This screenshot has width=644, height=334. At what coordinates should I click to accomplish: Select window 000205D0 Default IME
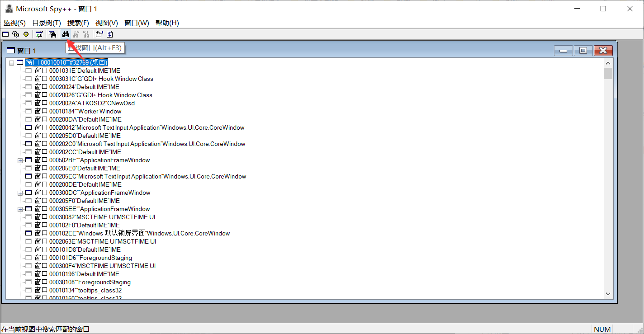pyautogui.click(x=78, y=136)
